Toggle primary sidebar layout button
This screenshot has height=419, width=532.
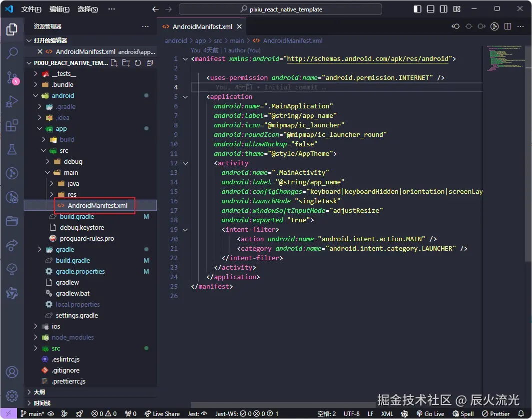[418, 9]
